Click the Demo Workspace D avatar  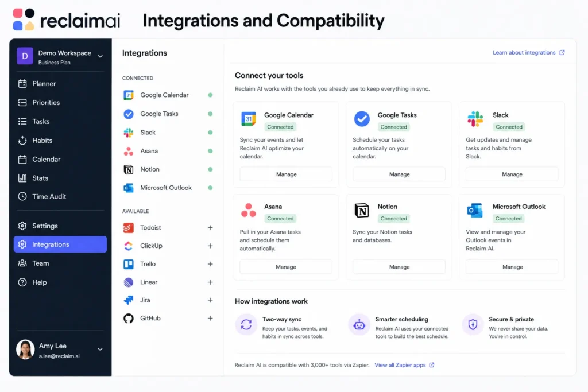[x=25, y=56]
